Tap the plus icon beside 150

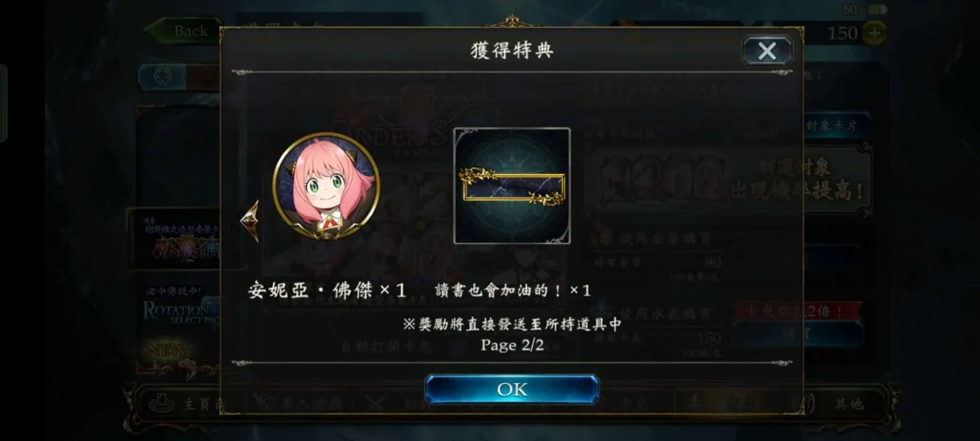tap(873, 33)
